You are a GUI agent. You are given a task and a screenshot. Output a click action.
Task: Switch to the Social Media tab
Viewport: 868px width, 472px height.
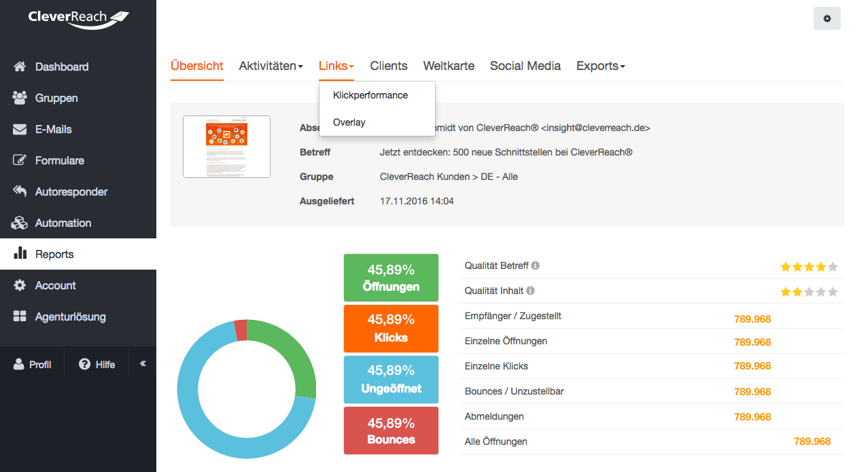[x=525, y=66]
